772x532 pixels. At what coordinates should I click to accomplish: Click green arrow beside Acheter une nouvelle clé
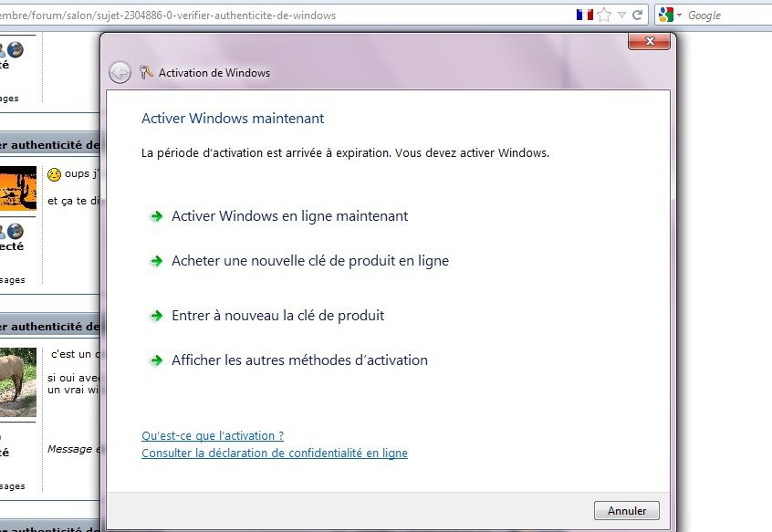[x=155, y=261]
